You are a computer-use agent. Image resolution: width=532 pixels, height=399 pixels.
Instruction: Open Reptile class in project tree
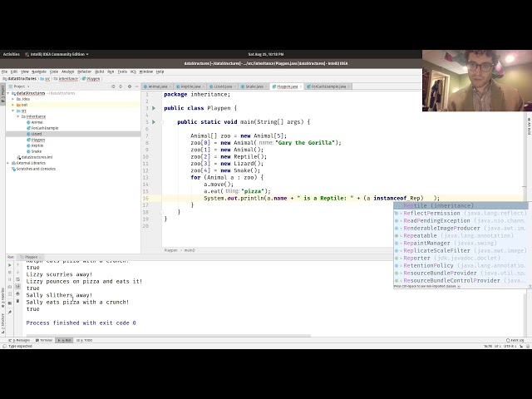37,145
